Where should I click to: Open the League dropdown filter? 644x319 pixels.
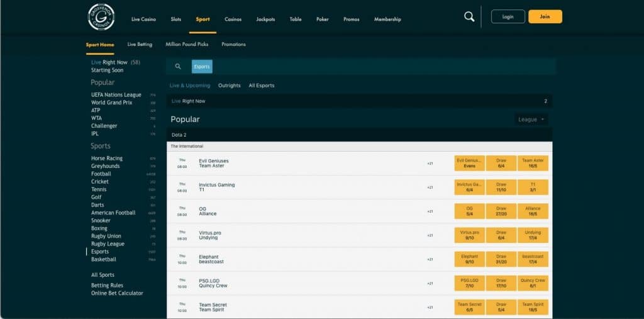[x=531, y=120]
